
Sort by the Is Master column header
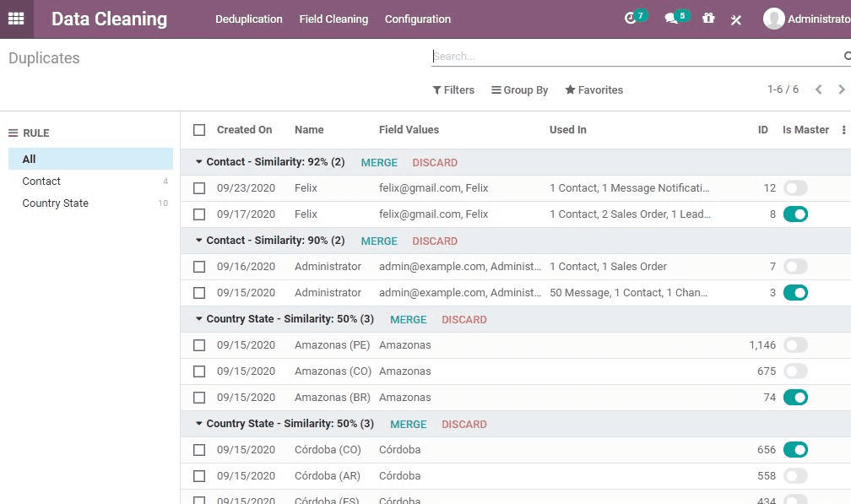(x=805, y=130)
